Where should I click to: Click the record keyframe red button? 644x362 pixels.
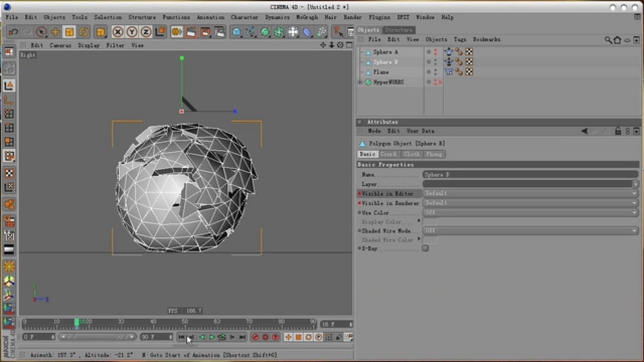point(255,337)
